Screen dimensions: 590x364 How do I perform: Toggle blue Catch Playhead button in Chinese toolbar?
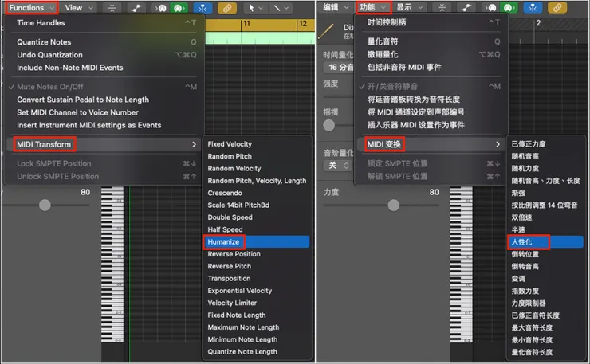533,8
